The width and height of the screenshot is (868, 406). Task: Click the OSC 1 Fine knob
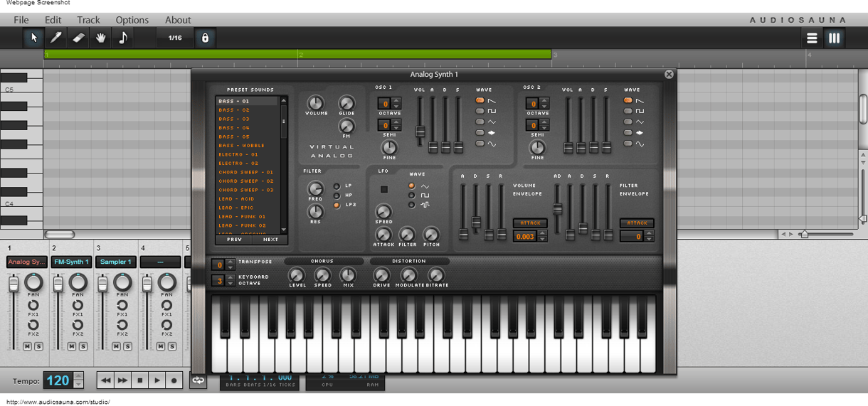(x=389, y=148)
